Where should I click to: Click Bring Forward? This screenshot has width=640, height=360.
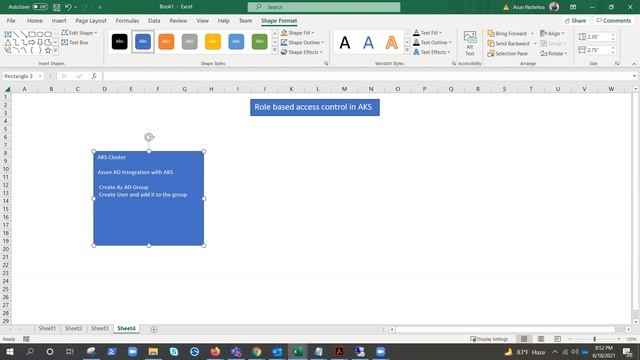click(x=507, y=33)
